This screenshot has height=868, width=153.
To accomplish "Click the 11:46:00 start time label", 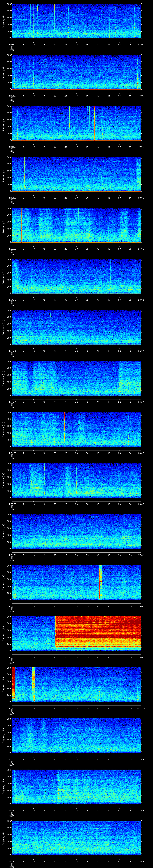I will pos(12,44).
